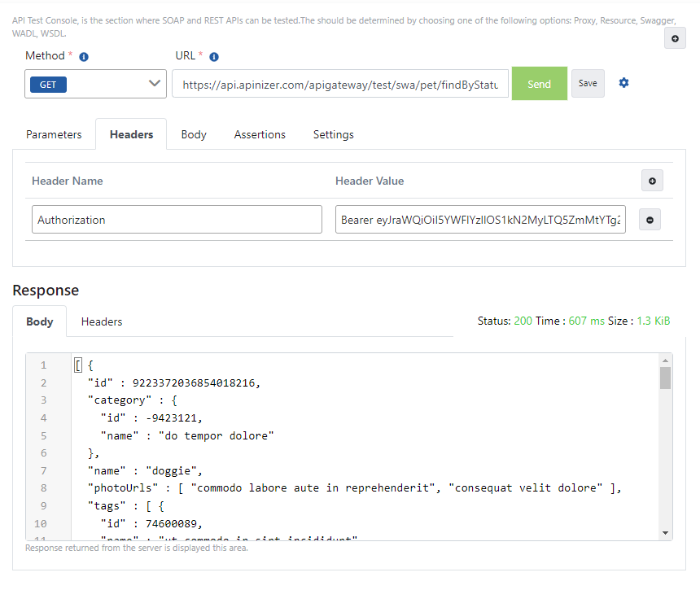This screenshot has height=590, width=700.
Task: Save the current request
Action: point(588,83)
